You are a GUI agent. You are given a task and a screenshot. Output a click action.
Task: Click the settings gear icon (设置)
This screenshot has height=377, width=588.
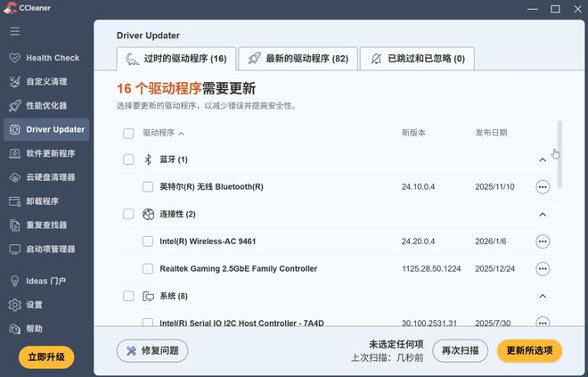click(x=15, y=305)
